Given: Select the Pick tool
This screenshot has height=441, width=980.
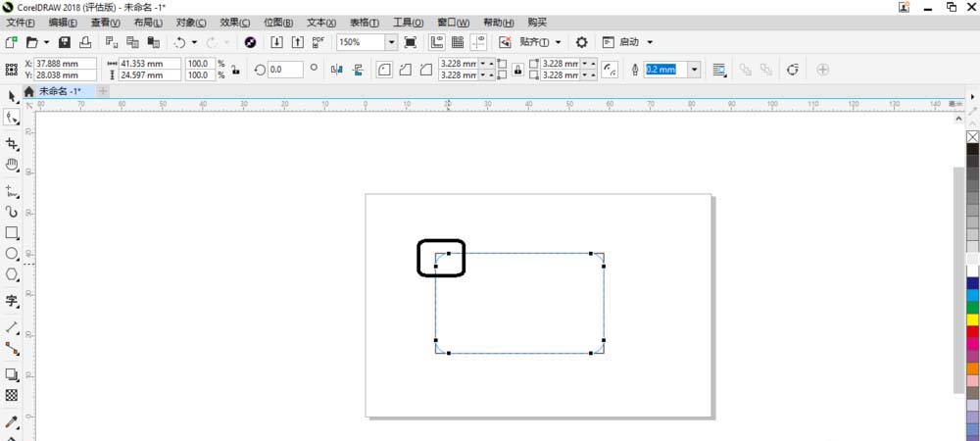Looking at the screenshot, I should coord(12,96).
